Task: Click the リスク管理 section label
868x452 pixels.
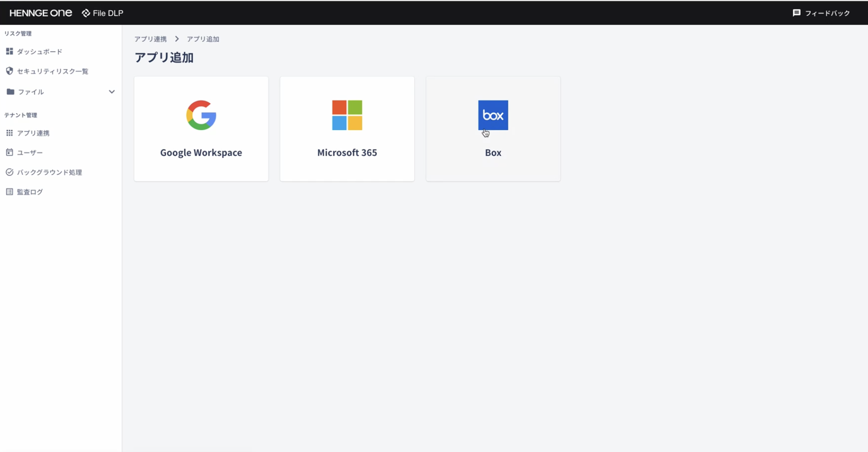Action: click(18, 33)
